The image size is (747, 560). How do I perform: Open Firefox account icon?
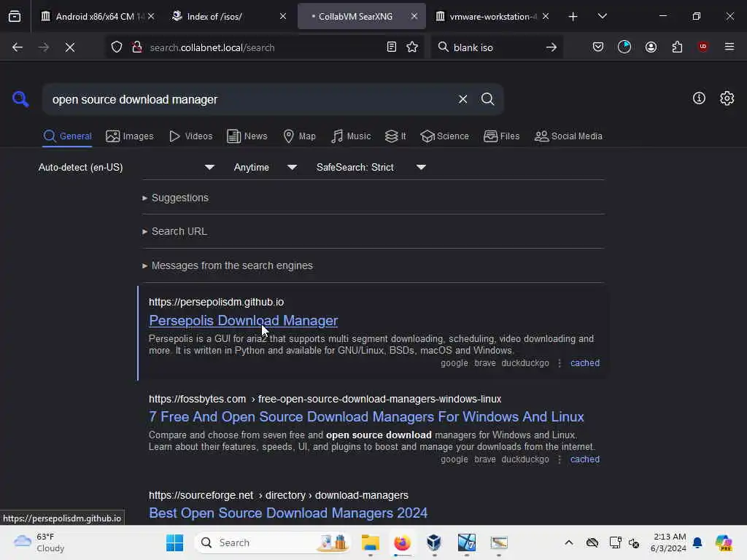tap(651, 47)
